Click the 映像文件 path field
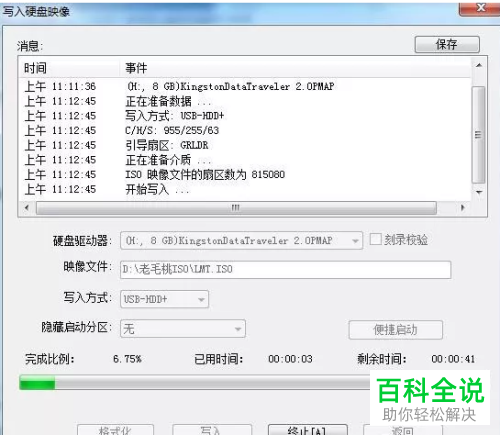500x435 pixels. click(285, 269)
